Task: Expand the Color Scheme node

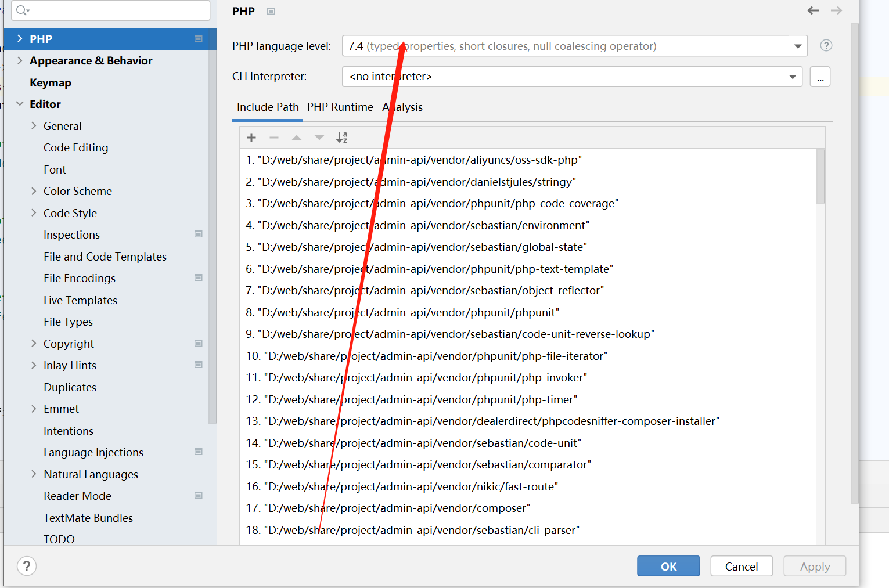Action: [34, 191]
